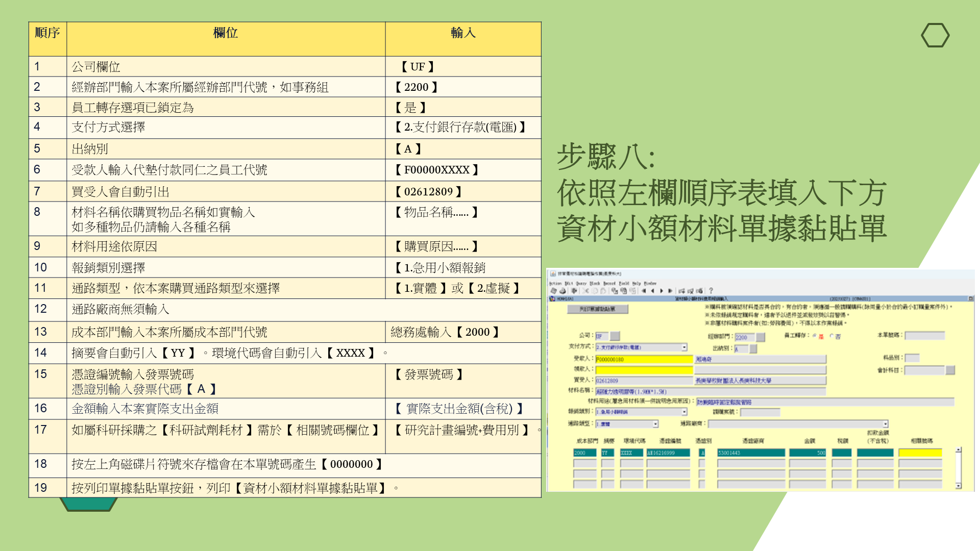Go to previous record arrow icon

[x=653, y=291]
